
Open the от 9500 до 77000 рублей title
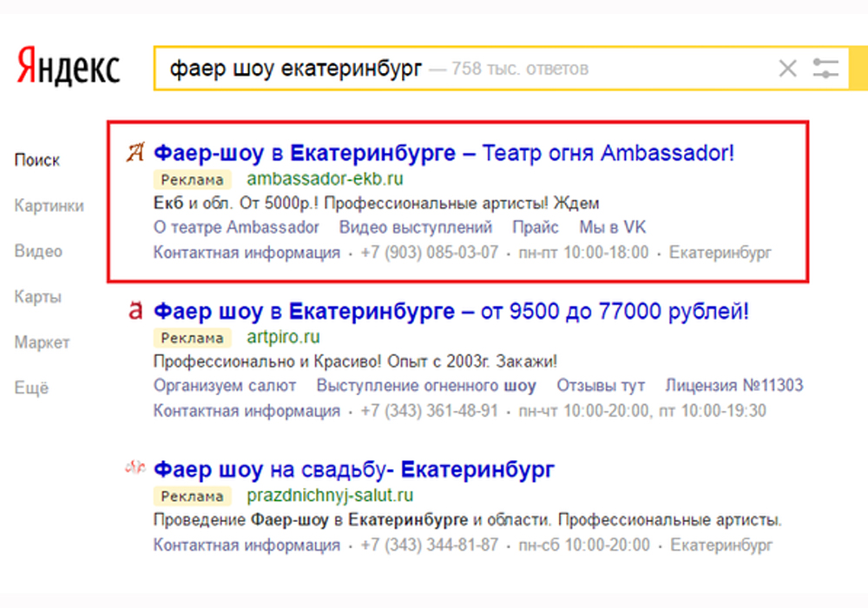click(451, 311)
